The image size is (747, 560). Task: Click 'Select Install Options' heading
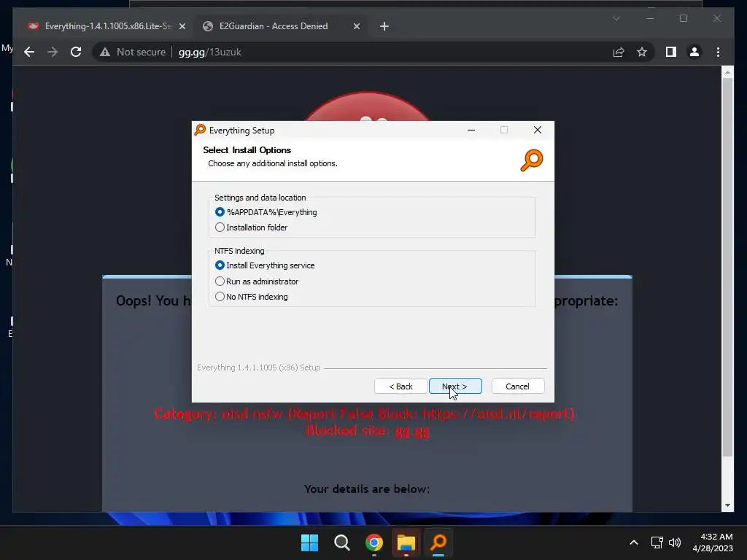[x=247, y=150]
